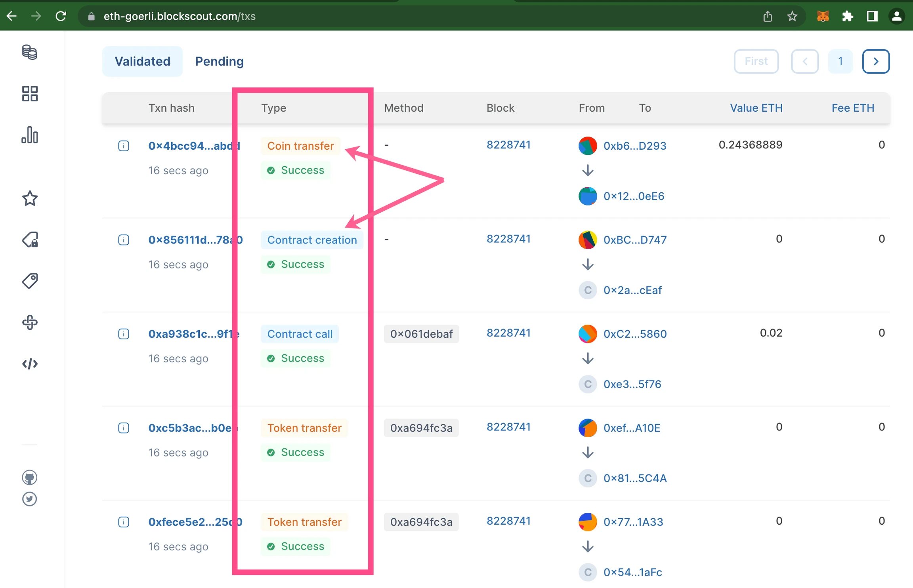Viewport: 913px width, 588px height.
Task: Open the apps grid sidebar icon
Action: pyautogui.click(x=30, y=94)
